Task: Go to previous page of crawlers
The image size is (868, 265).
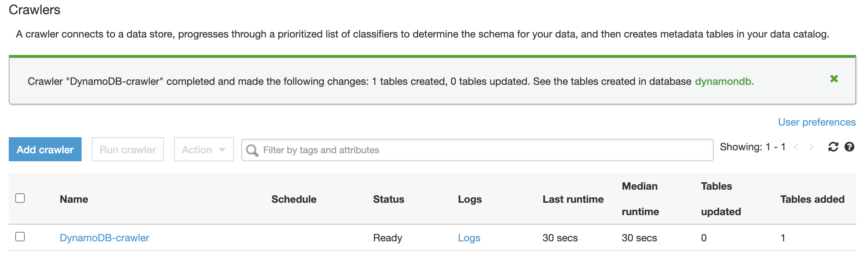Action: (x=796, y=147)
